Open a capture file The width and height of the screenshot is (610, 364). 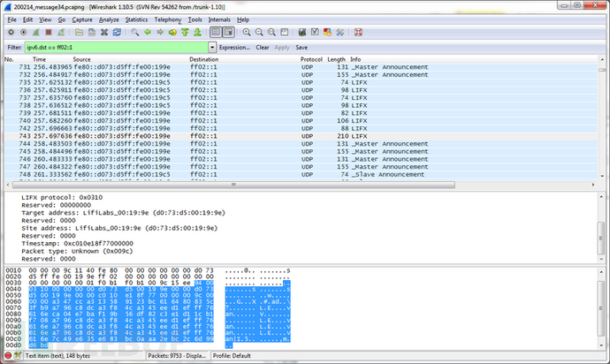pos(79,33)
